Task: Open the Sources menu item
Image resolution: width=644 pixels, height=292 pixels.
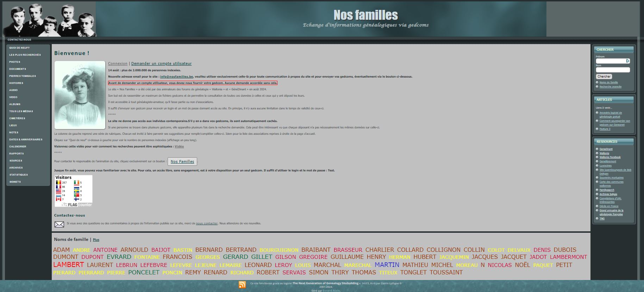Action: point(16,161)
